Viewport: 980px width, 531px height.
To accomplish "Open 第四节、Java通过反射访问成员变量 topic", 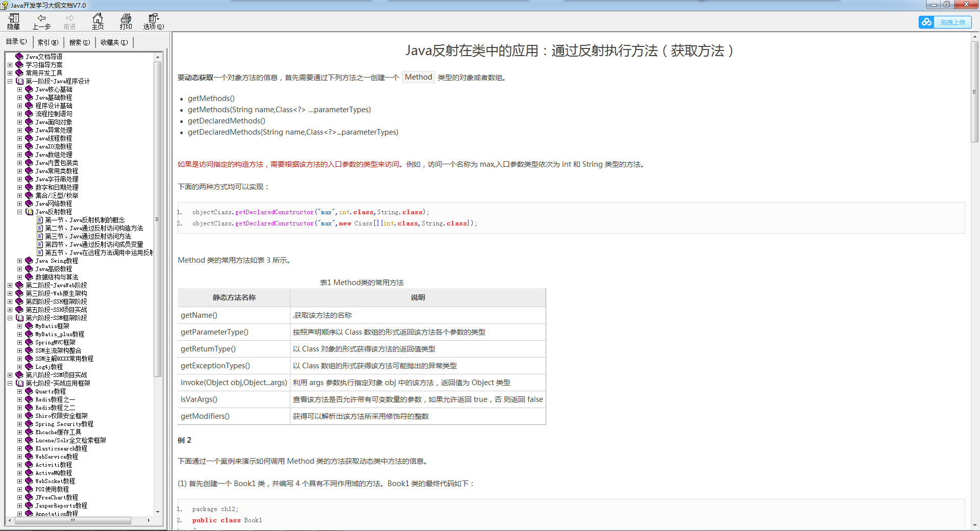I will tap(94, 244).
